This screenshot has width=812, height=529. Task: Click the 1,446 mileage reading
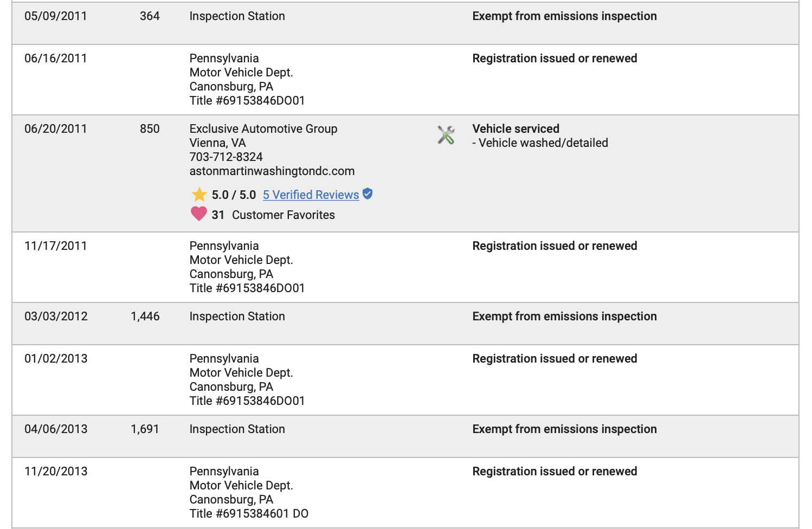click(145, 317)
